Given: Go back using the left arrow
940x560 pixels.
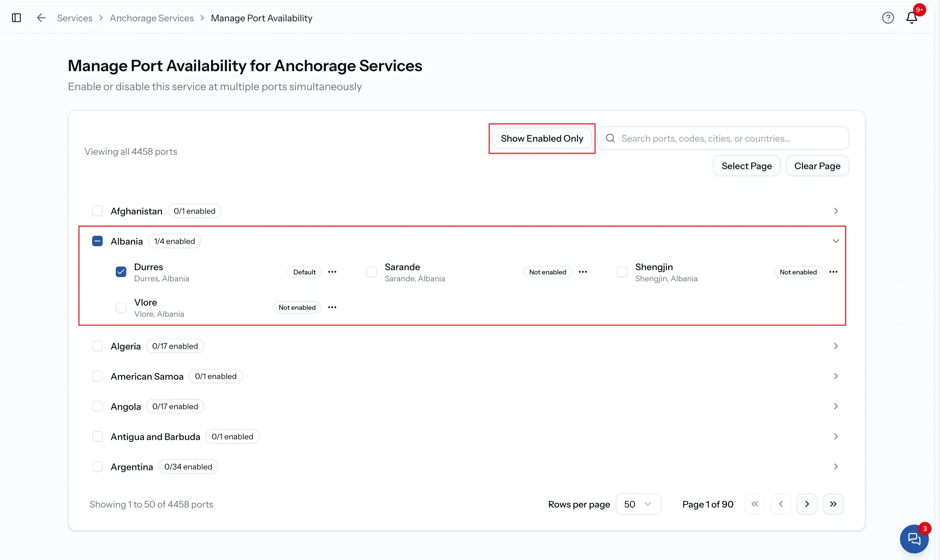Looking at the screenshot, I should [41, 18].
